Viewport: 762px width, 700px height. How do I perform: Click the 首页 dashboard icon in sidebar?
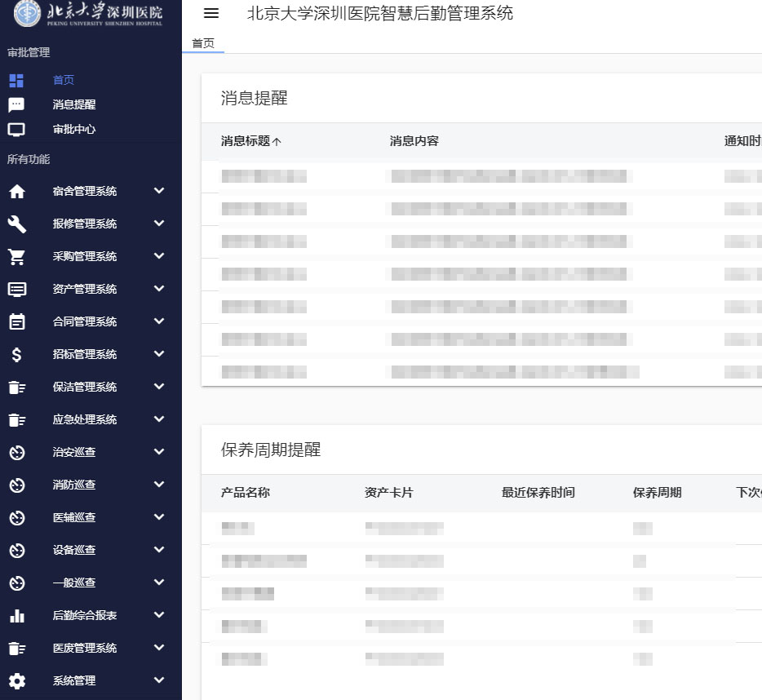[16, 80]
